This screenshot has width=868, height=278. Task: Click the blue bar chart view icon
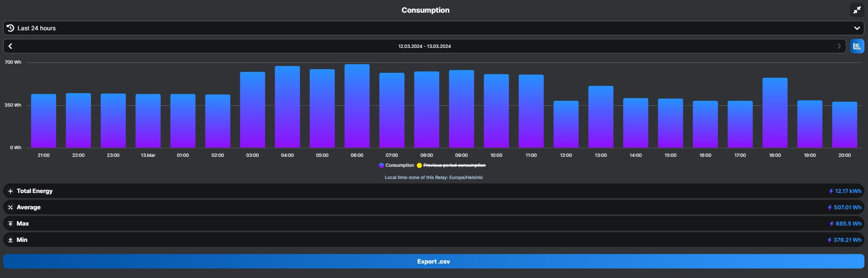(857, 46)
